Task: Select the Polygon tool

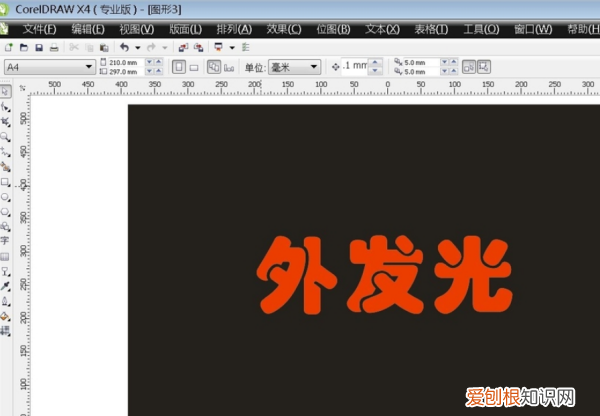Action: click(x=5, y=212)
